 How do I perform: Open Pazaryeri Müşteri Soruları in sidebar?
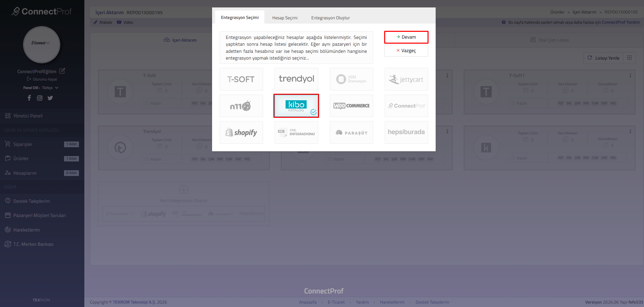click(42, 215)
